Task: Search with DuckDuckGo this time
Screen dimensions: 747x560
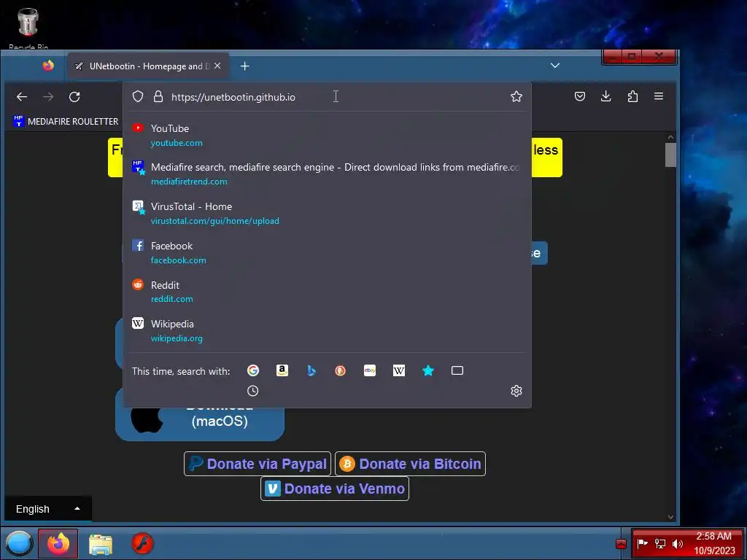Action: (340, 370)
